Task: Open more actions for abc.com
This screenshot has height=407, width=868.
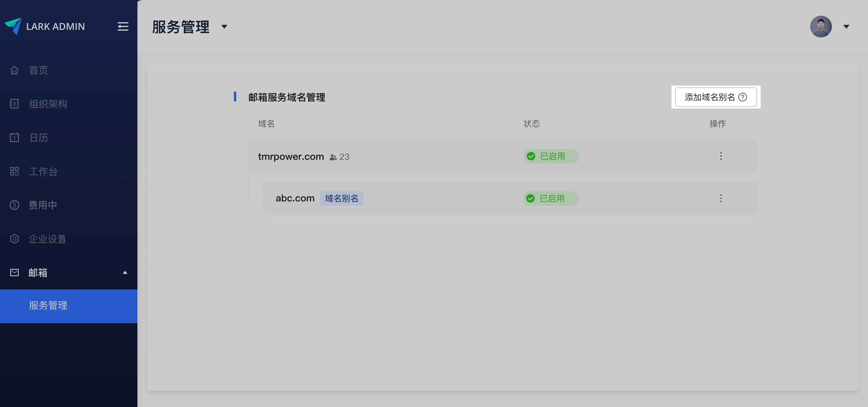Action: (x=721, y=198)
